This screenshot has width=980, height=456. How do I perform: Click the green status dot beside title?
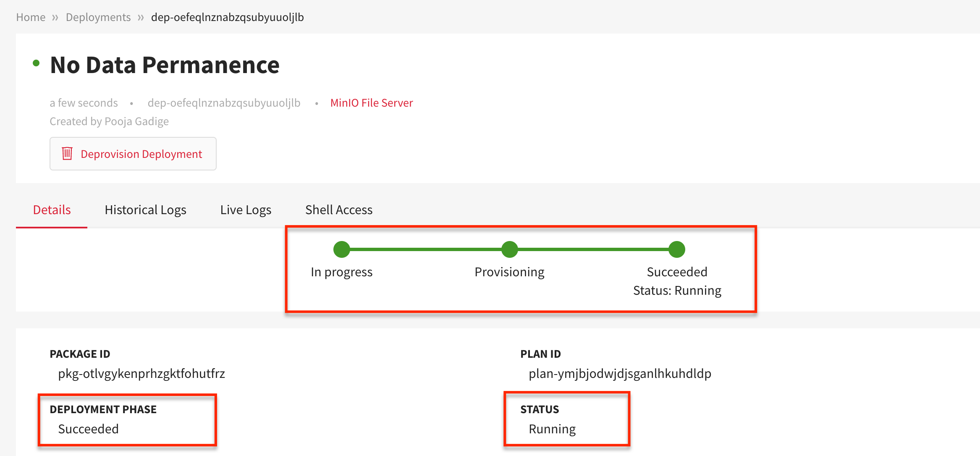click(36, 63)
